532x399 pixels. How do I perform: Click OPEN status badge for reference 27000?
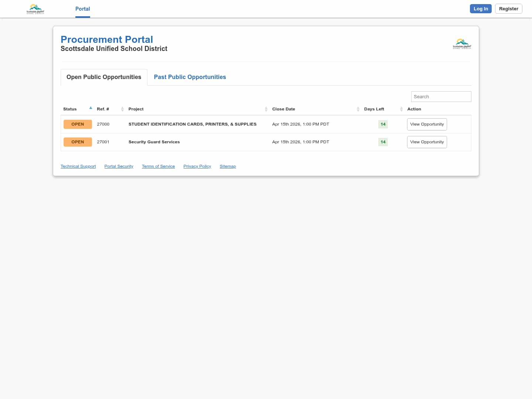(78, 124)
